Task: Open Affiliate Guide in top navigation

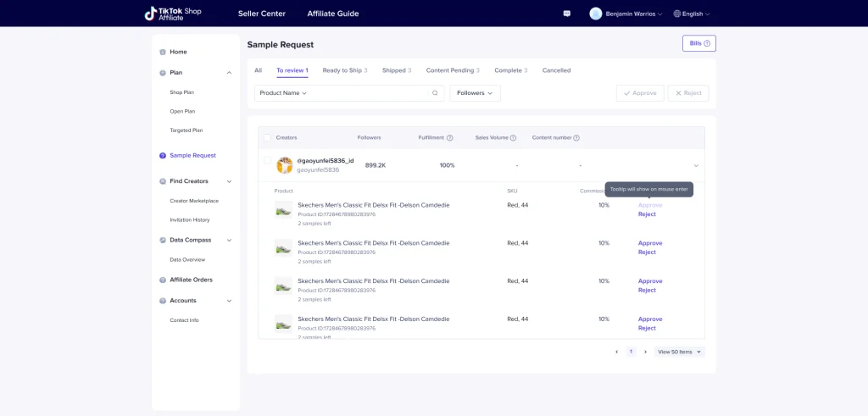Action: (x=333, y=14)
